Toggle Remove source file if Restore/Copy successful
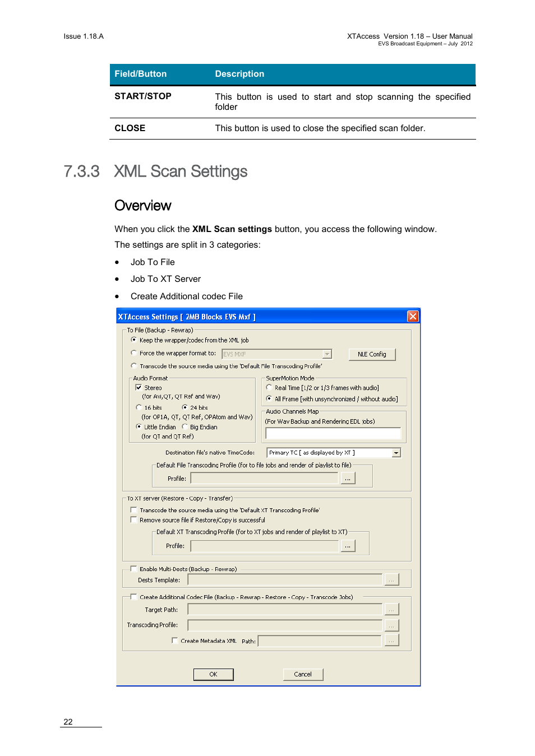535x756 pixels. pyautogui.click(x=133, y=520)
